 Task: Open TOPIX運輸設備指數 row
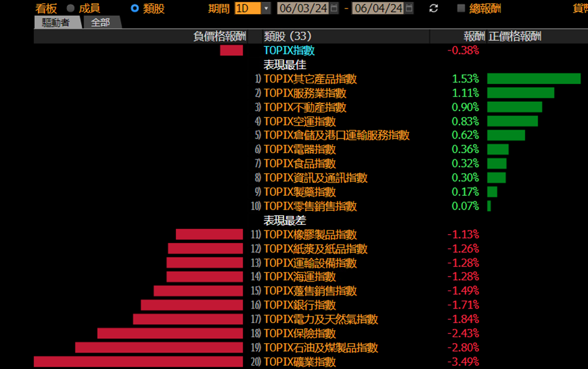pos(310,263)
